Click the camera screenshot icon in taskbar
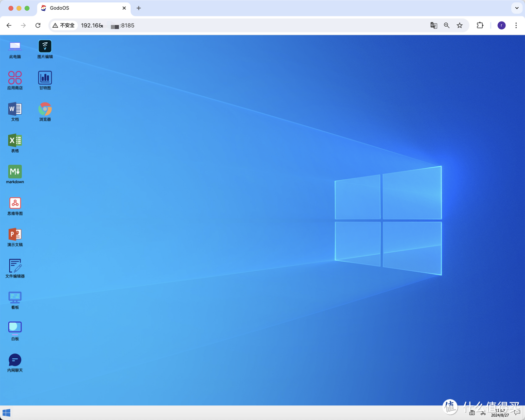 pos(472,413)
